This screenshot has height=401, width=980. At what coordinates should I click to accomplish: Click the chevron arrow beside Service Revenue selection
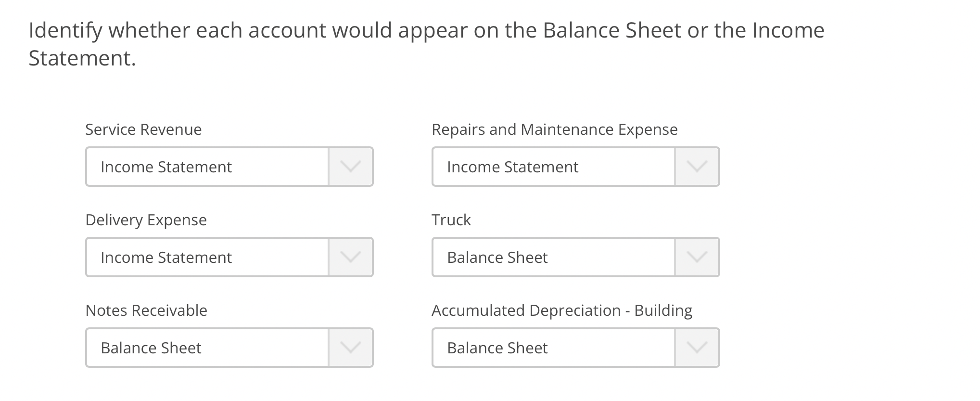(x=351, y=167)
